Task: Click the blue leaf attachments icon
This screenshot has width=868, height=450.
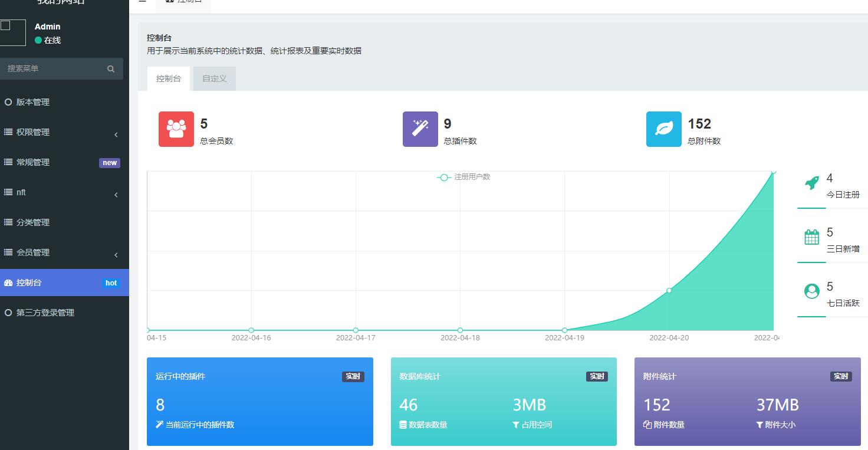Action: tap(663, 129)
